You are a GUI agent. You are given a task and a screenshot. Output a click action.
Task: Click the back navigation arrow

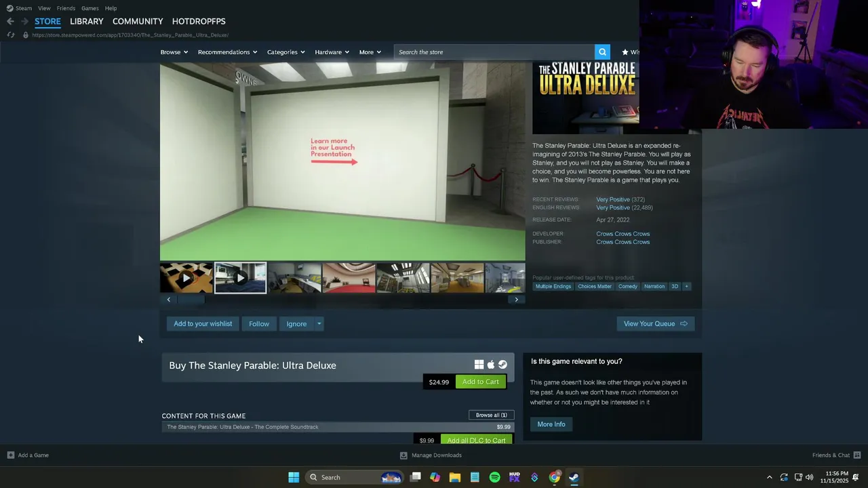point(10,21)
